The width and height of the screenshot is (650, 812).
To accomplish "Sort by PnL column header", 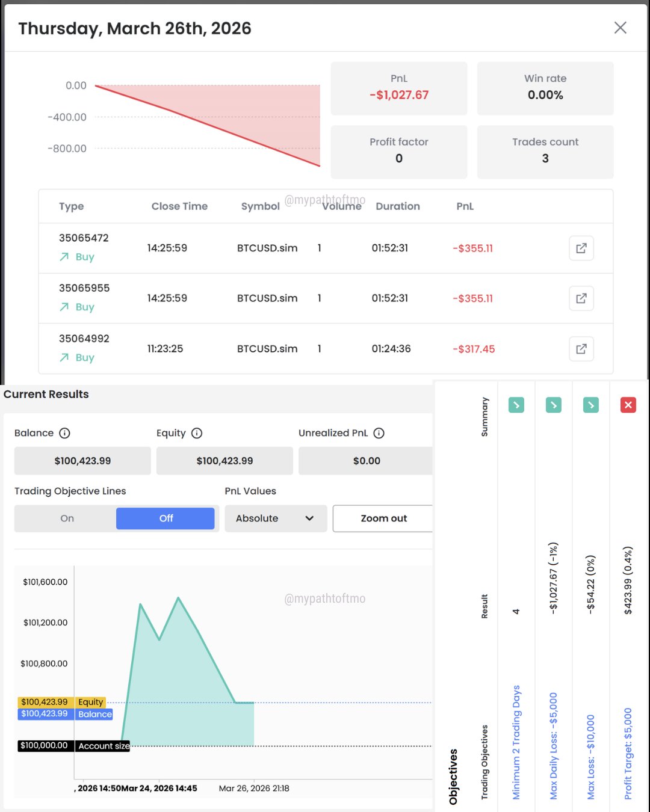I will point(465,206).
